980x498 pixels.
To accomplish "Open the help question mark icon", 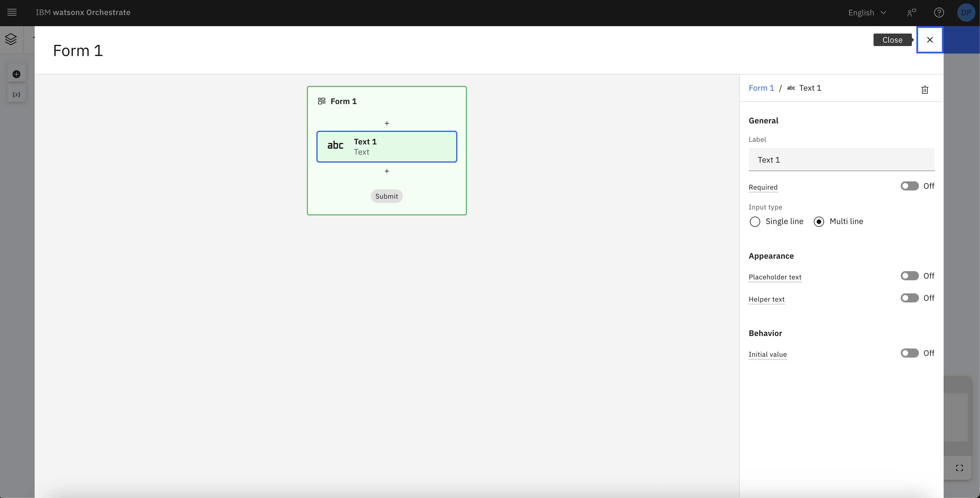I will [x=939, y=13].
